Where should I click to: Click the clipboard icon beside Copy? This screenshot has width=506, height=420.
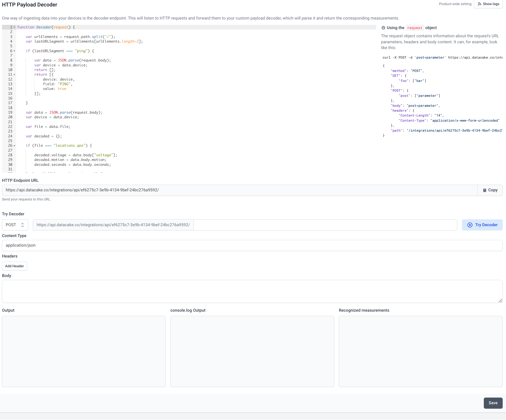tap(484, 190)
